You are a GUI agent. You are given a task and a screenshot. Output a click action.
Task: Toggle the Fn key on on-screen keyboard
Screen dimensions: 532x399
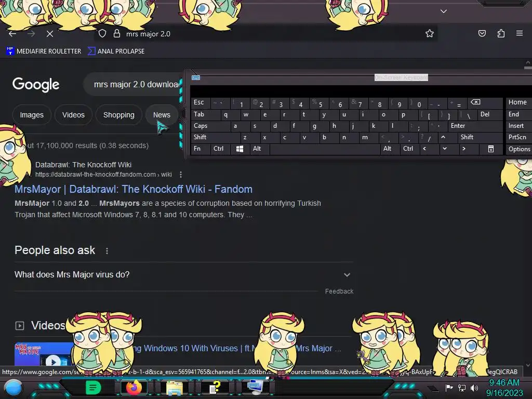(x=200, y=149)
